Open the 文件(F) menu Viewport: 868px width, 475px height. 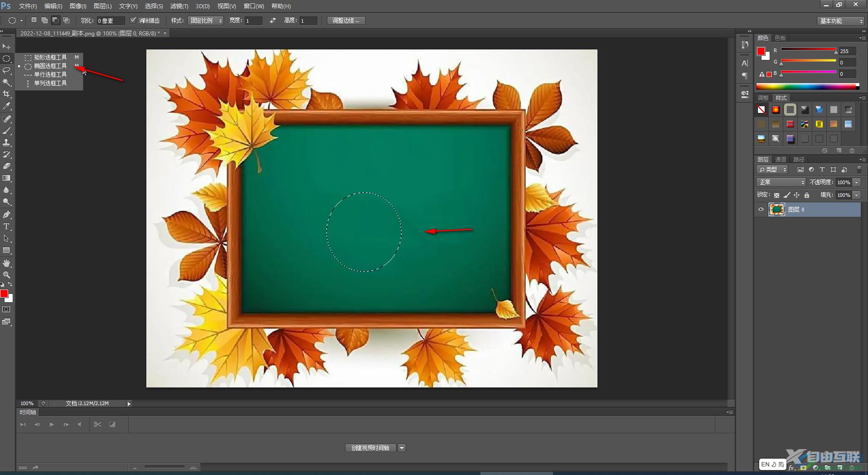point(28,6)
